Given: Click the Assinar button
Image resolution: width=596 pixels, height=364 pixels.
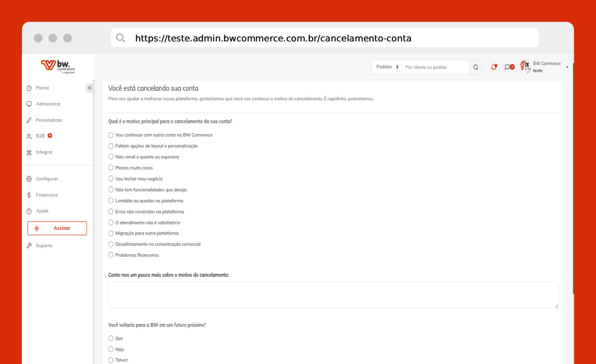Looking at the screenshot, I should [57, 228].
